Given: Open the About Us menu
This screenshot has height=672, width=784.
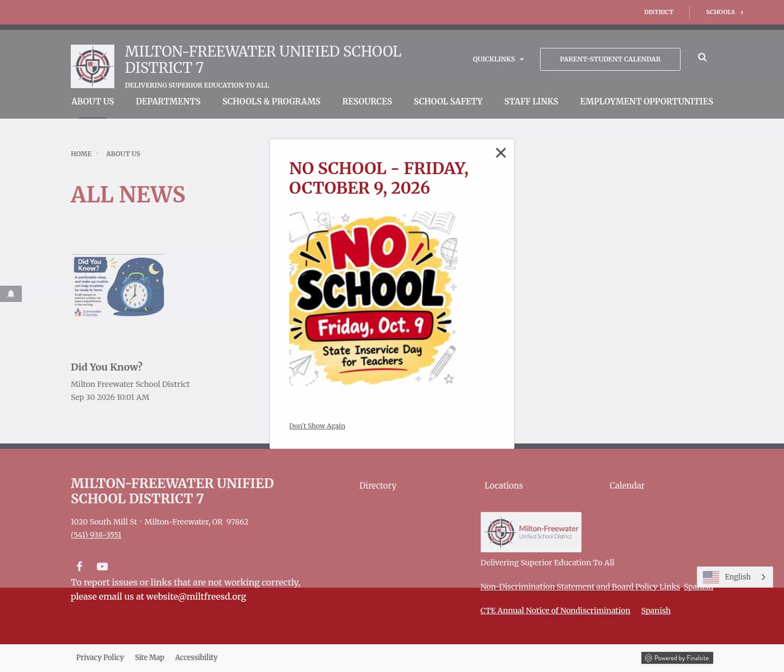Looking at the screenshot, I should (x=93, y=101).
